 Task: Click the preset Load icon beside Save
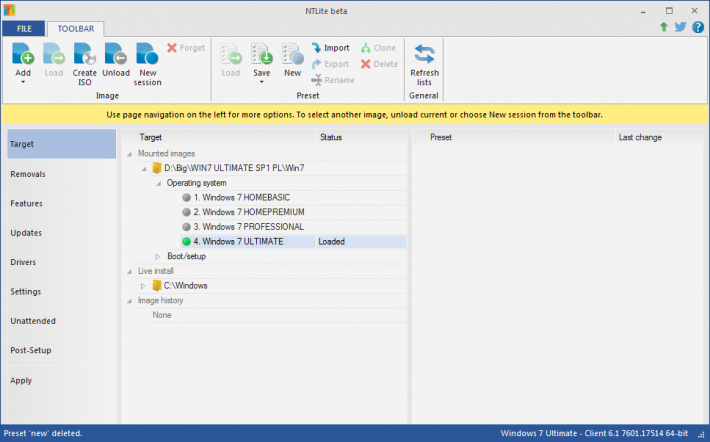231,54
